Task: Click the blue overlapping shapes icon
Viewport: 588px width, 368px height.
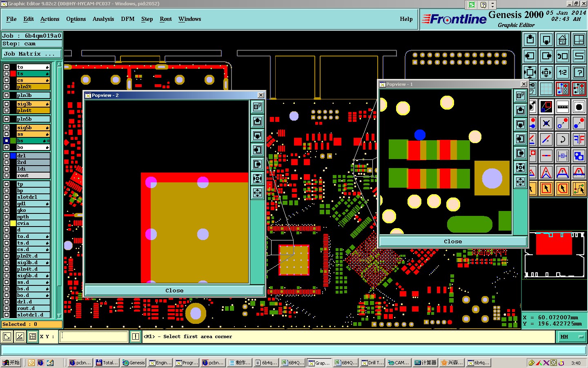Action: tap(579, 156)
